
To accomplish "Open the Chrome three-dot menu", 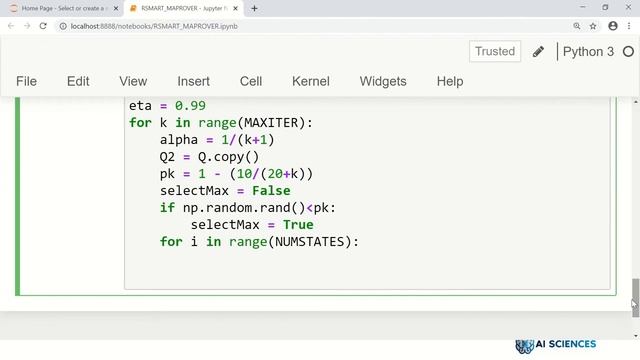I will pyautogui.click(x=629, y=26).
